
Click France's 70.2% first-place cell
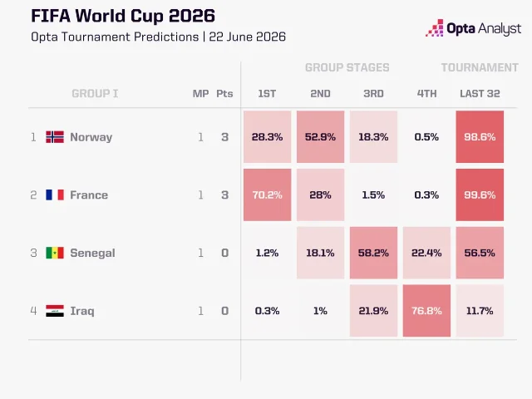click(x=268, y=195)
